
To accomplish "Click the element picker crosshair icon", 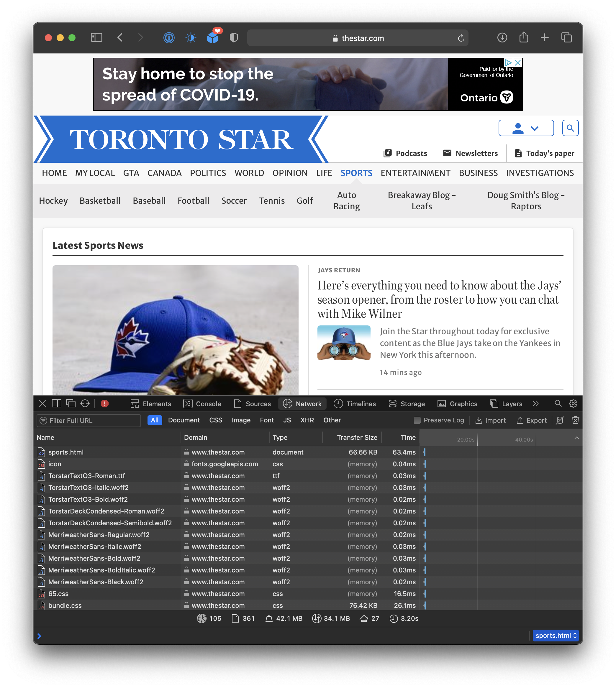I will click(x=85, y=404).
